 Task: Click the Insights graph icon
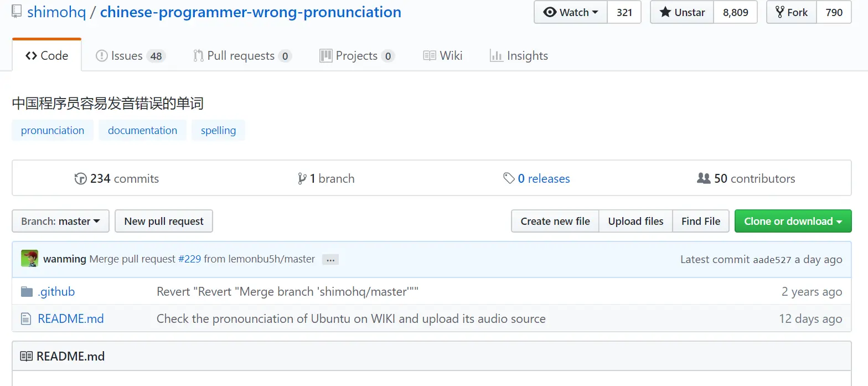click(x=496, y=55)
